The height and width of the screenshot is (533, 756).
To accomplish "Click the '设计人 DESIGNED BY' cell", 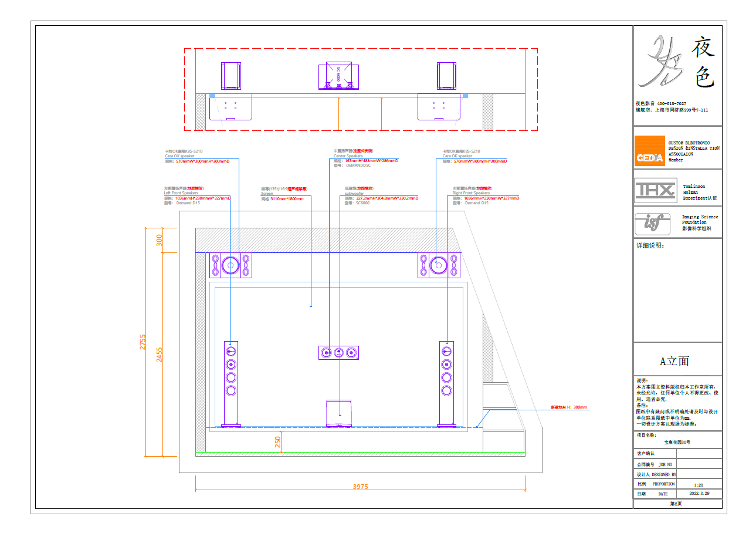I will pos(655,474).
